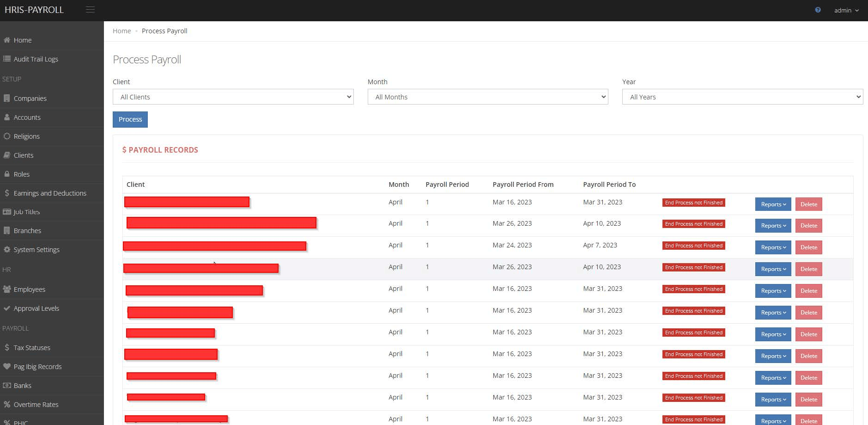This screenshot has height=425, width=868.
Task: Click the Job Titles card icon
Action: pos(7,212)
